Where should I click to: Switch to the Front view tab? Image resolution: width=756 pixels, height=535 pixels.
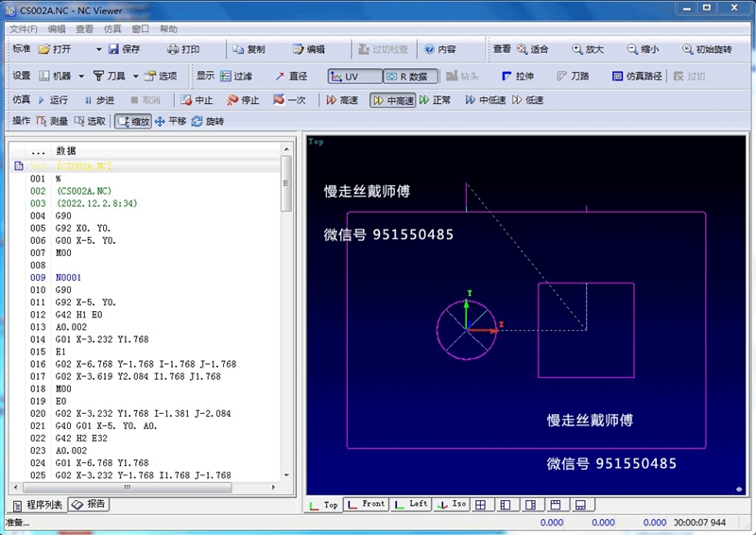coord(367,505)
